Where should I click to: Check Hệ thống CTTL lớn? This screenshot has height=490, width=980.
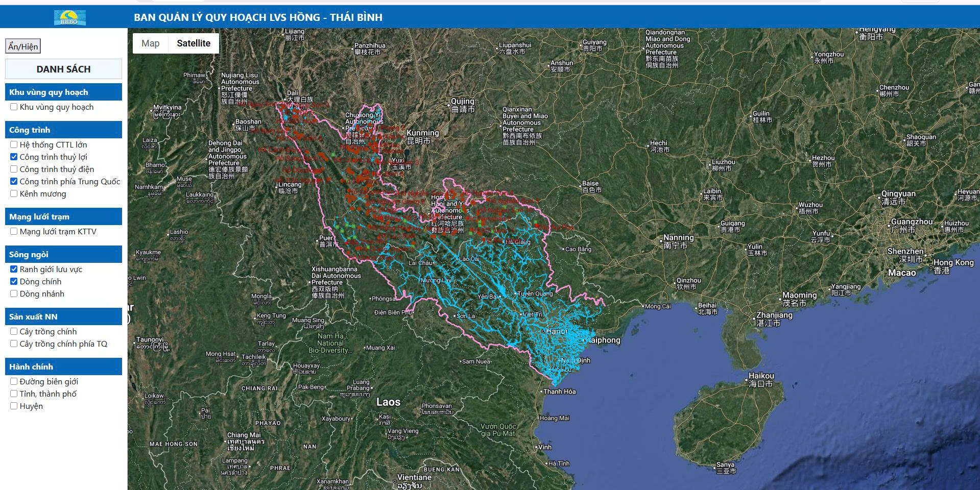(x=13, y=144)
